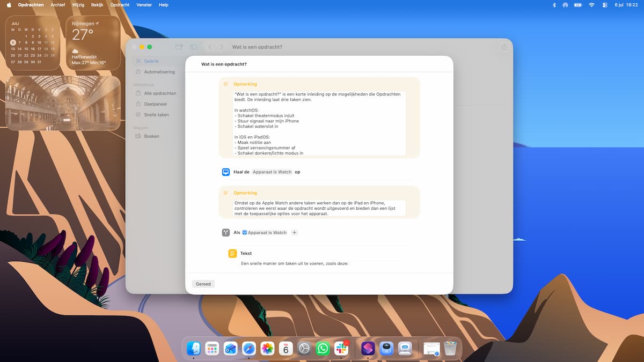644x362 pixels.
Task: Open the Venster menu
Action: coord(144,5)
